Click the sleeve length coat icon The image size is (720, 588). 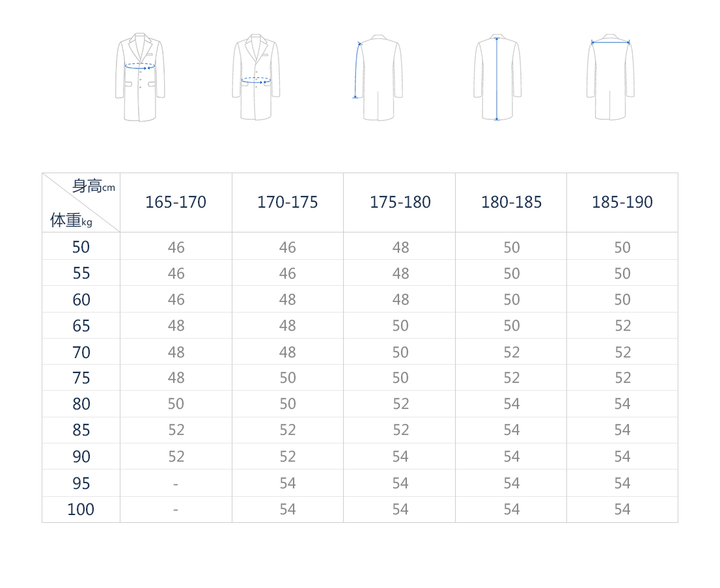pos(378,77)
